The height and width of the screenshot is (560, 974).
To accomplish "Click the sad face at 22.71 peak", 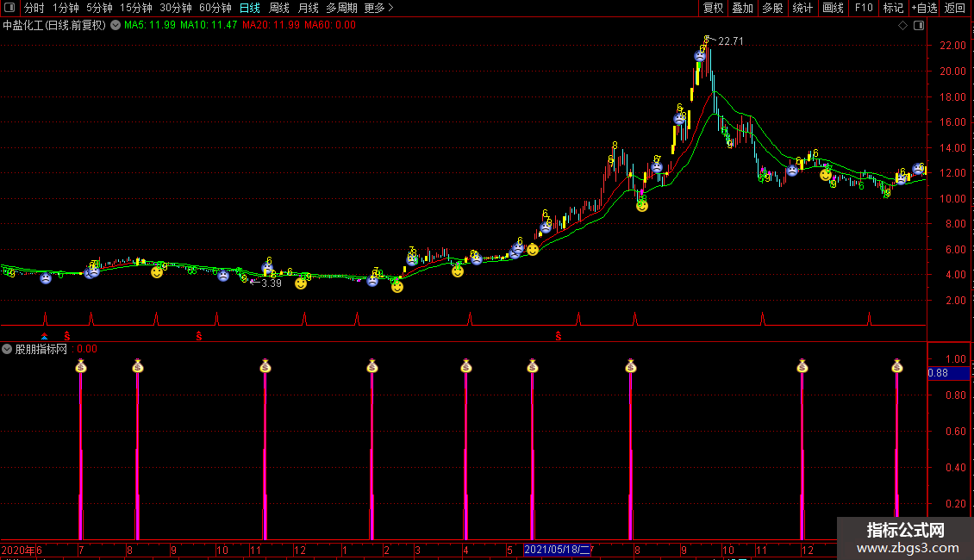I will tap(700, 56).
